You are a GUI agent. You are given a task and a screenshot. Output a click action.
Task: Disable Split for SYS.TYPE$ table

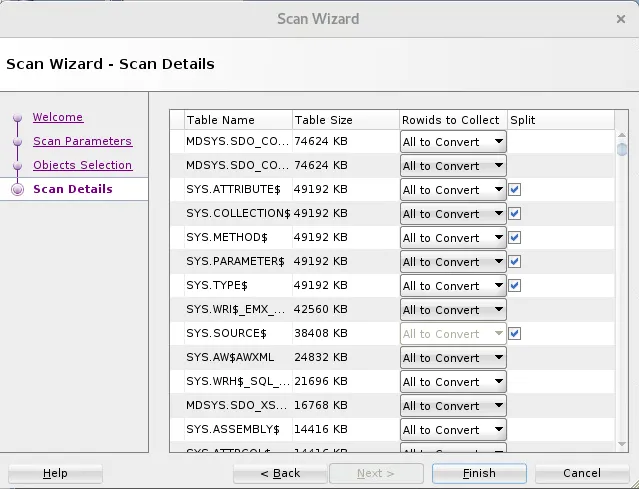coord(514,286)
